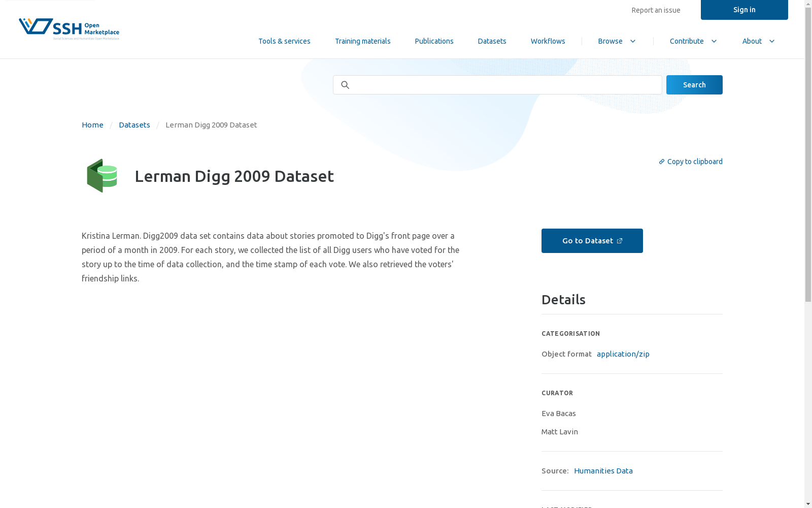Click the scrollbar down arrow
This screenshot has height=508, width=812.
pyautogui.click(x=808, y=504)
